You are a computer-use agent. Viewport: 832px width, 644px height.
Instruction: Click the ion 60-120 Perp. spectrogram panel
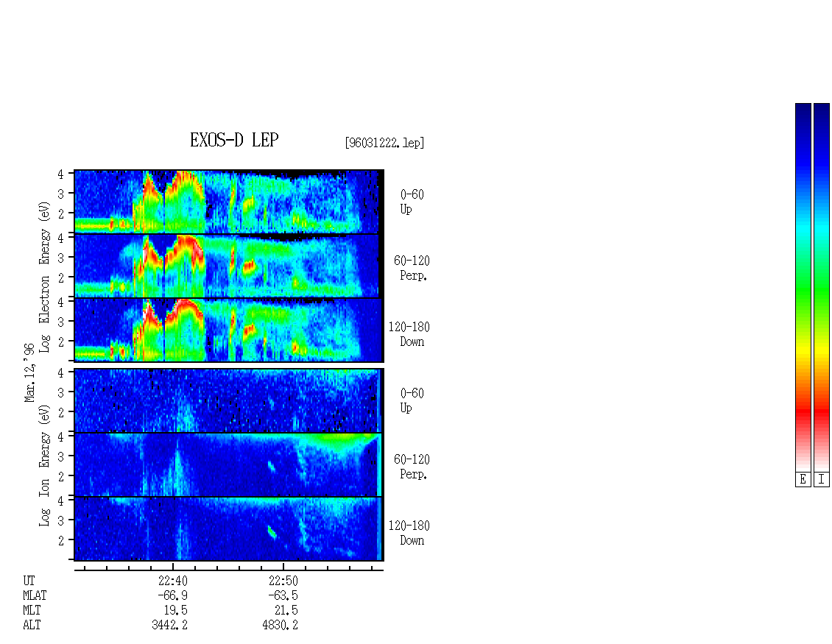(x=229, y=464)
